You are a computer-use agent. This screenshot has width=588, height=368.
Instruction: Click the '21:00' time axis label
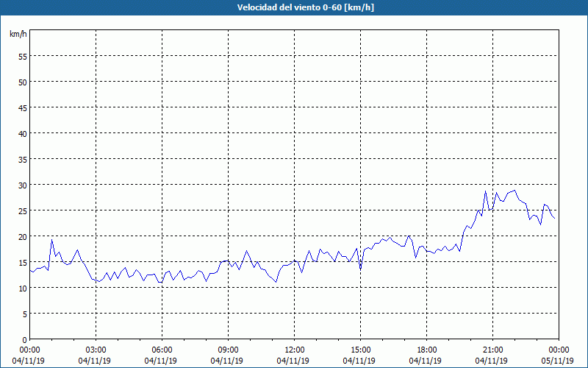(x=492, y=350)
